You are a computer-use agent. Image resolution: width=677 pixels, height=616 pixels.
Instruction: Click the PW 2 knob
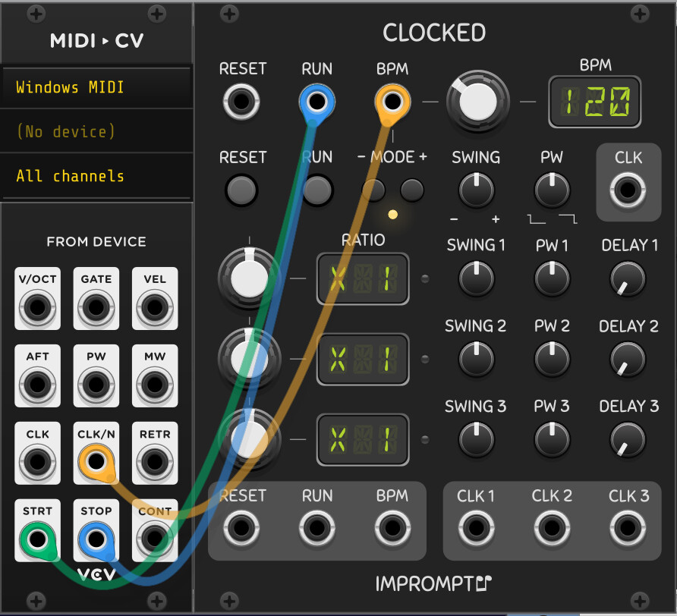(552, 359)
